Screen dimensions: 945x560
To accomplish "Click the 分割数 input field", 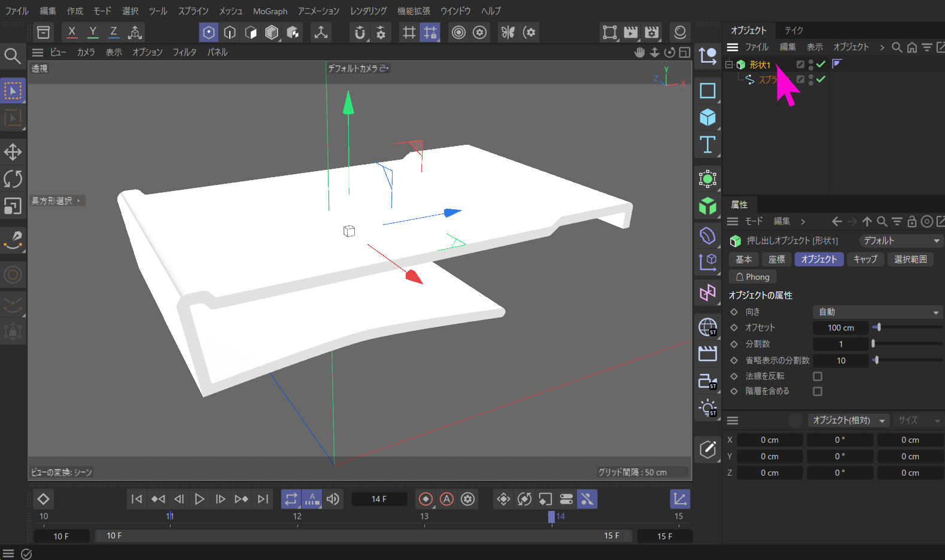I will (x=840, y=344).
